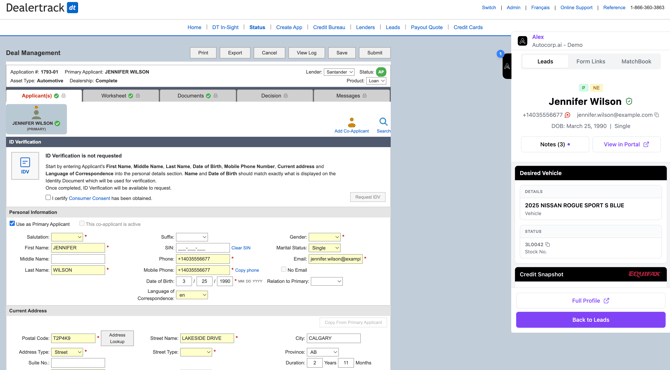
Task: Open the Address Type dropdown
Action: [67, 352]
